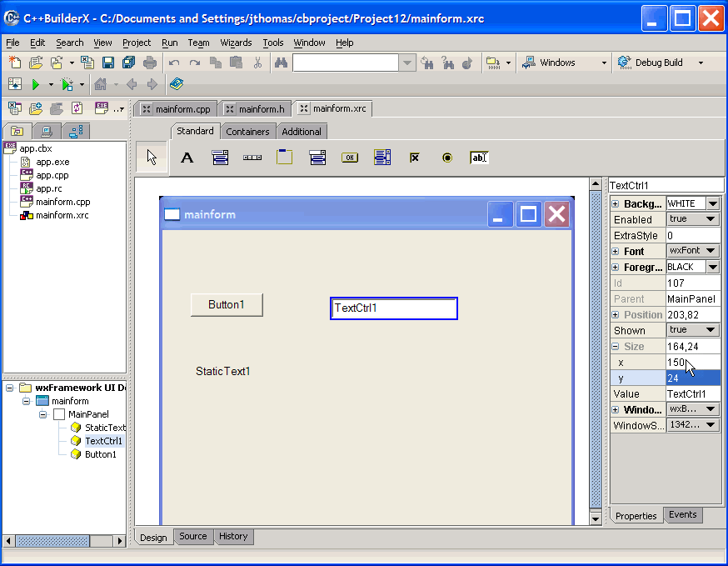728x566 pixels.
Task: Open the Background color dropdown
Action: pyautogui.click(x=713, y=203)
